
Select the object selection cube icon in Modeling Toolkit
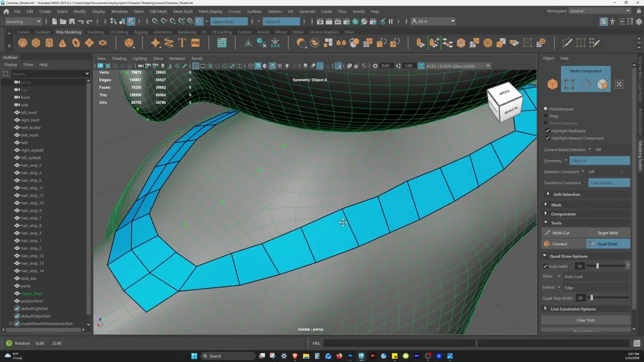pos(552,84)
